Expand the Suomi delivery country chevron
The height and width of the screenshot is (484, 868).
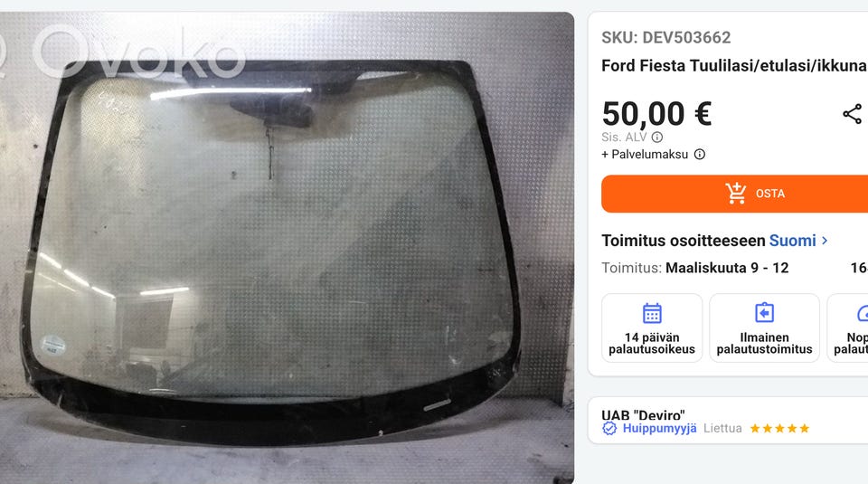coord(825,241)
